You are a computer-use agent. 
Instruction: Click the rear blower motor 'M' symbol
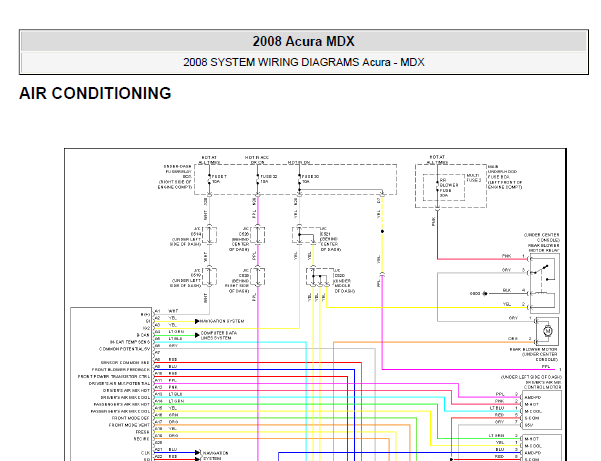pos(548,331)
